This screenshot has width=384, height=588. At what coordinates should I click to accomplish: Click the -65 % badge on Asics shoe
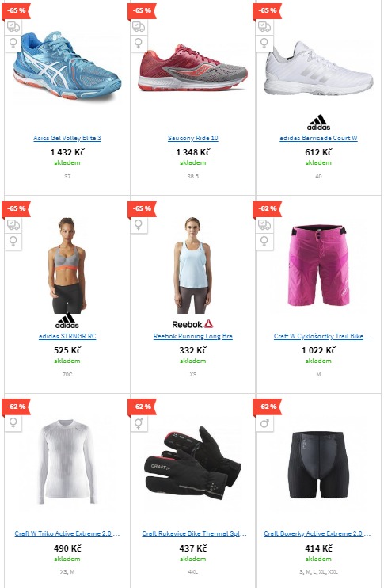tap(16, 10)
